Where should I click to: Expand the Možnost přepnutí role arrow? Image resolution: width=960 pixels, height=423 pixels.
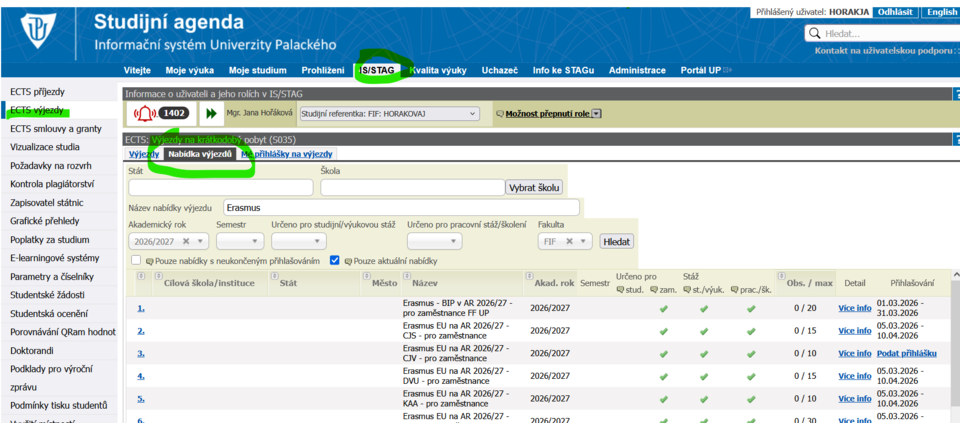point(597,114)
